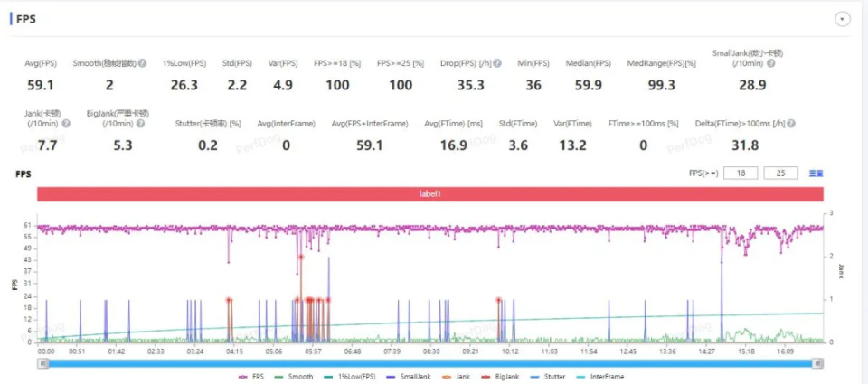Click the right handle of time range slider
868x384 pixels.
coord(818,363)
